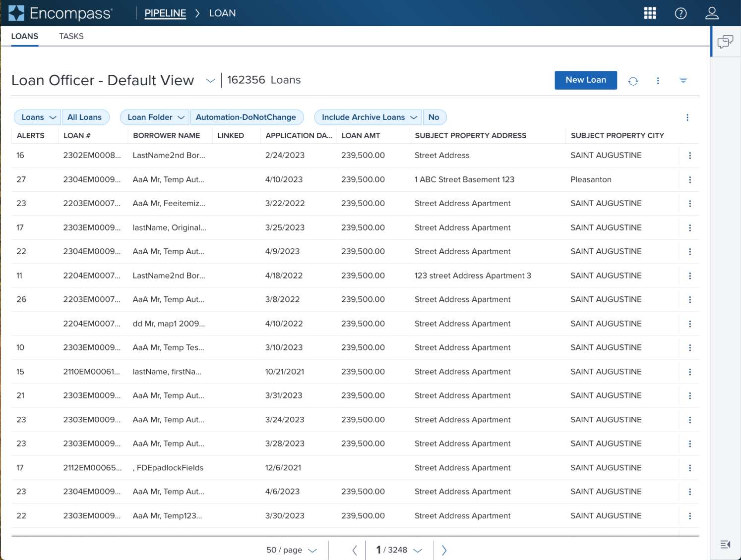Open more options beside refresh icon
This screenshot has height=560, width=741.
tap(658, 81)
